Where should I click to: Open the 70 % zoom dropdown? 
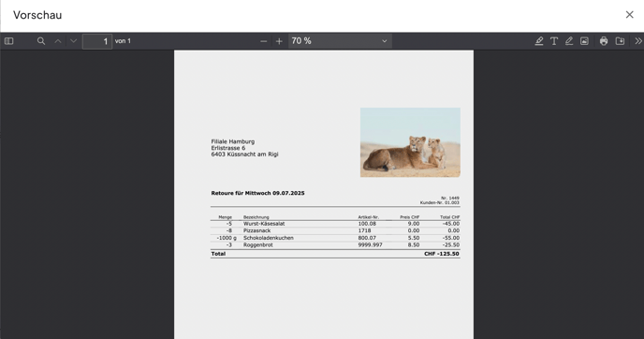(x=340, y=41)
